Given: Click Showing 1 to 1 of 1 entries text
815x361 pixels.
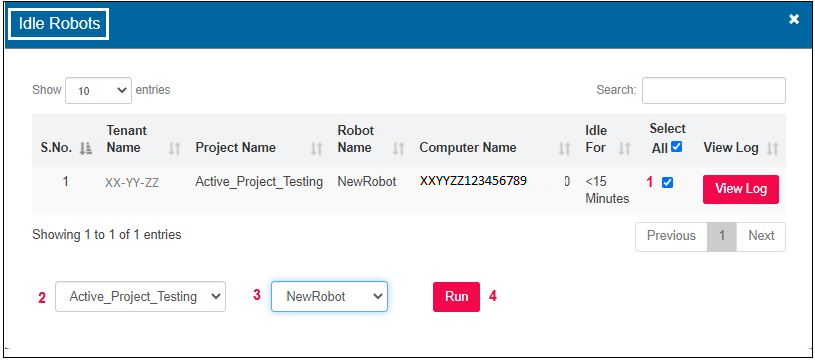Looking at the screenshot, I should coord(107,235).
